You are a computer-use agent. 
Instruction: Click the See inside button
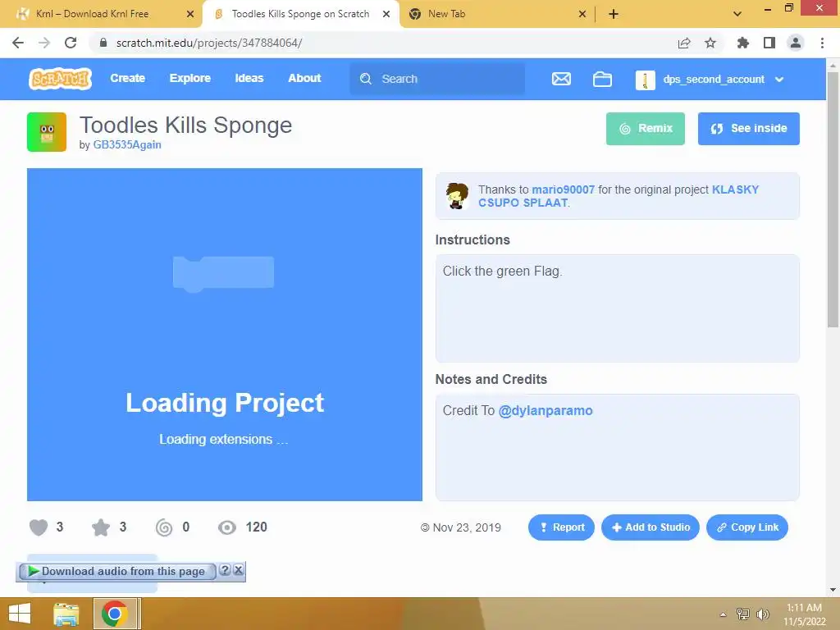(x=748, y=129)
